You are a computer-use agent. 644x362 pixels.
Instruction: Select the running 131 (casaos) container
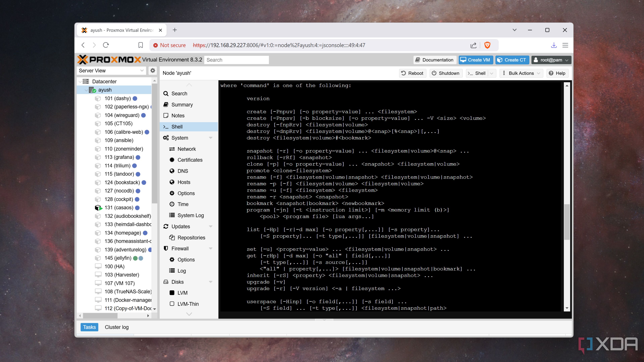(x=119, y=208)
